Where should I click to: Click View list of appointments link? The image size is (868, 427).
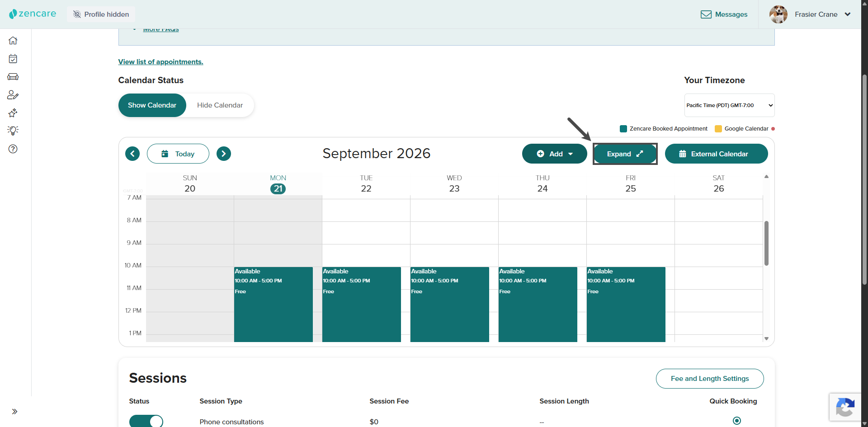(160, 62)
